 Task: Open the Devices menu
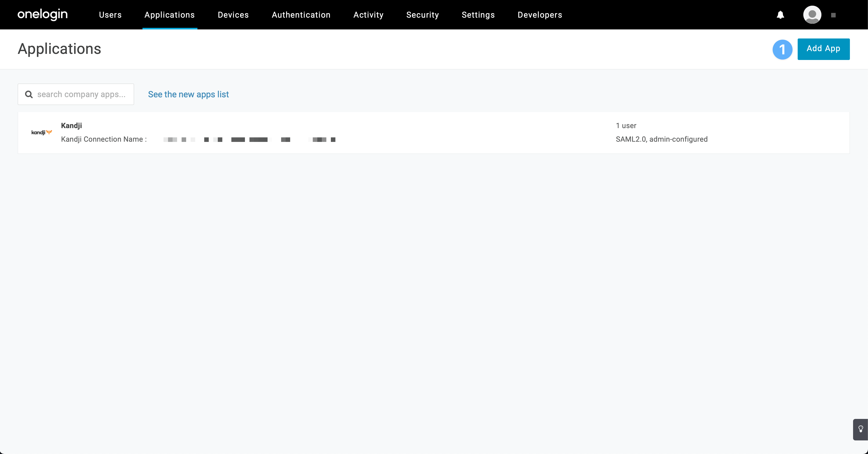233,15
